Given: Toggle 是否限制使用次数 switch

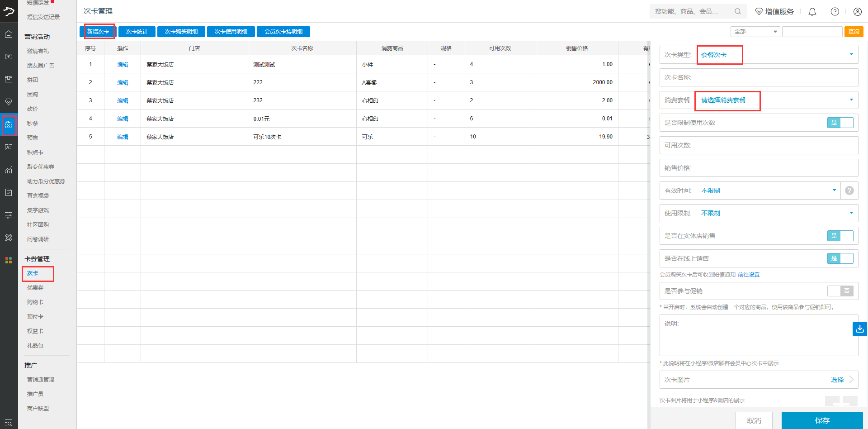Looking at the screenshot, I should click(840, 123).
